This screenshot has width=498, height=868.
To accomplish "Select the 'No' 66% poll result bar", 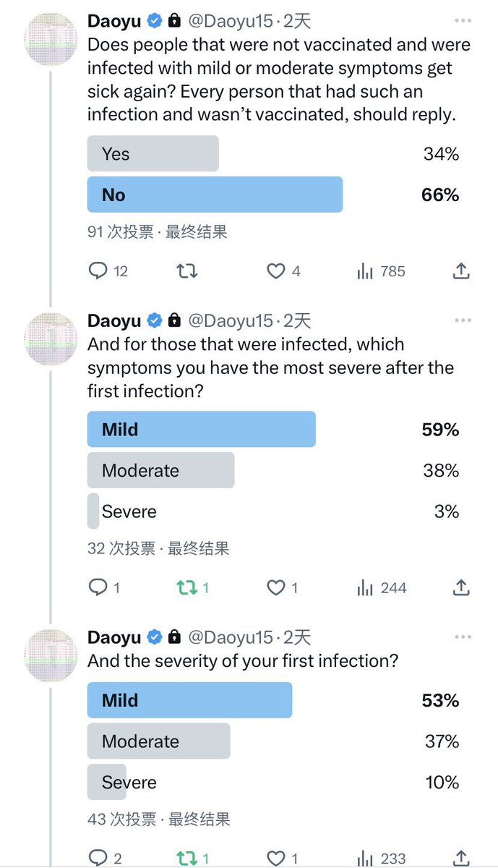I will pos(215,195).
